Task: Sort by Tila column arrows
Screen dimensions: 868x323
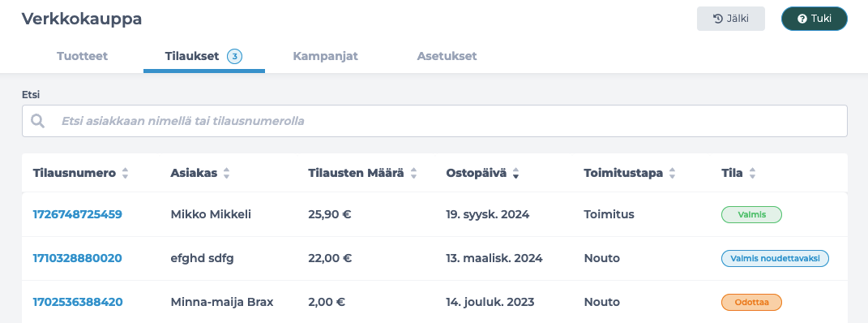Action: click(752, 174)
